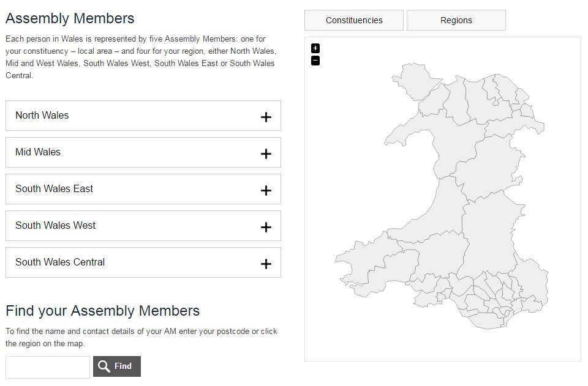Image resolution: width=588 pixels, height=386 pixels.
Task: Click the magnifier icon on Find button
Action: tap(104, 366)
